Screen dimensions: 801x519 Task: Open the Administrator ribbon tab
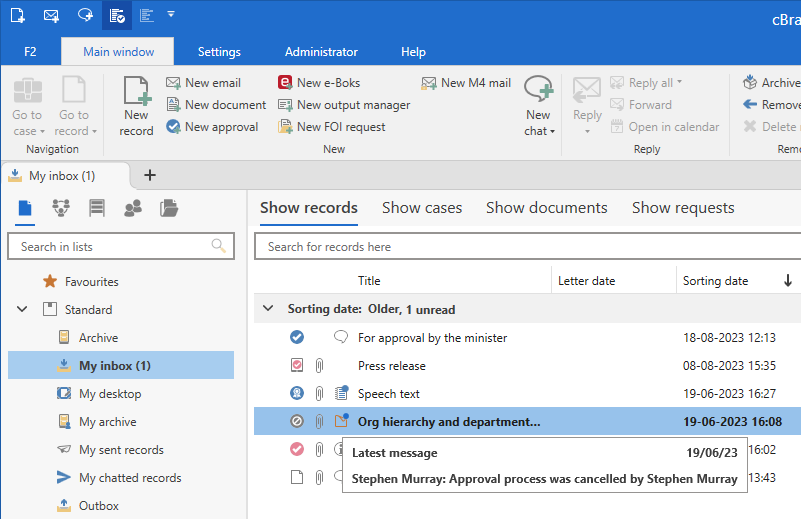pyautogui.click(x=321, y=52)
